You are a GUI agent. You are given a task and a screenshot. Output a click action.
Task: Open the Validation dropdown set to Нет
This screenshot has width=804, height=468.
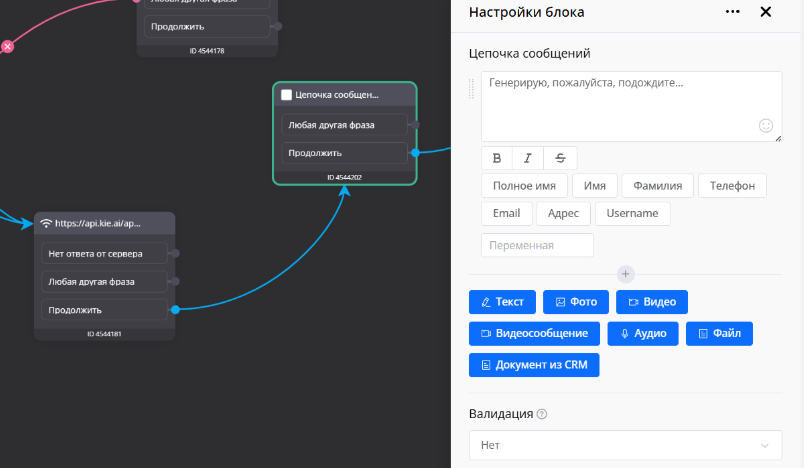click(x=626, y=445)
